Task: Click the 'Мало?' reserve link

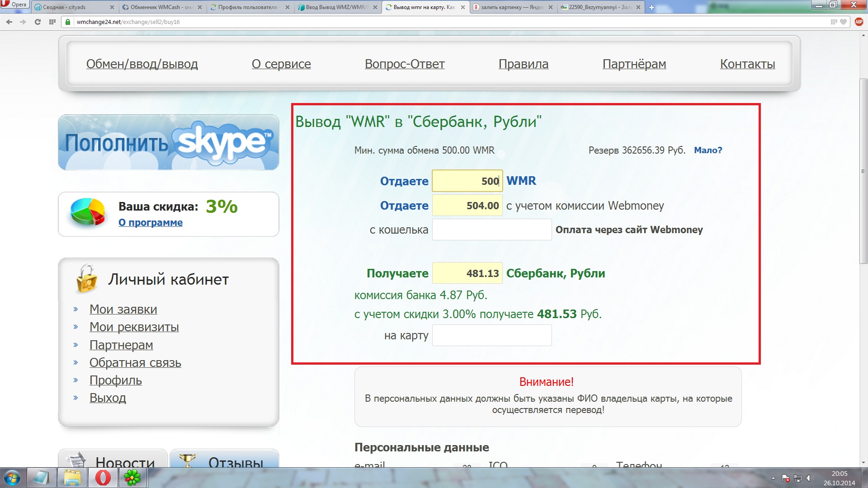Action: 708,150
